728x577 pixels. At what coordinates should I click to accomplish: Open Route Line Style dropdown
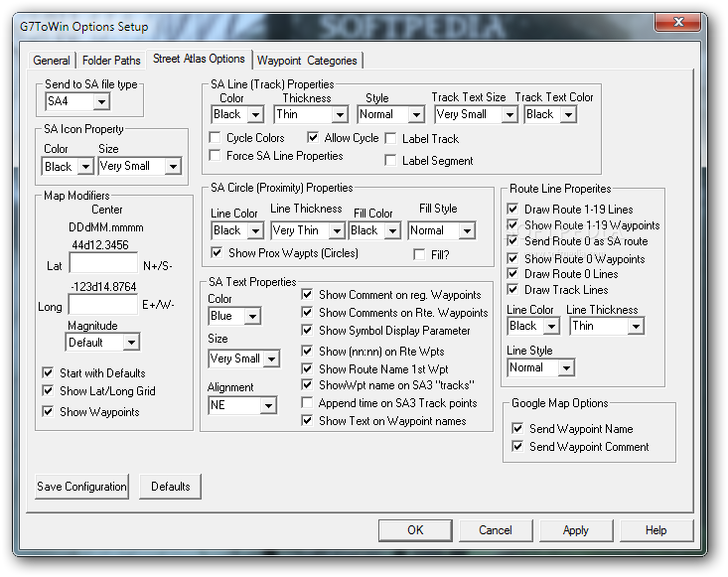541,368
